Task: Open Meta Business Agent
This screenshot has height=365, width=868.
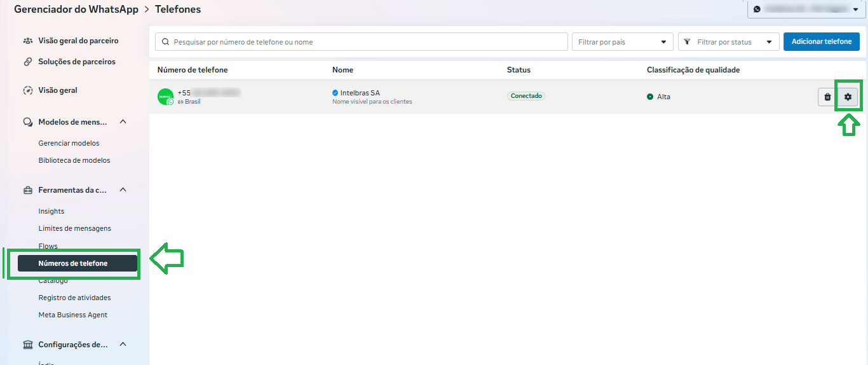Action: coord(73,315)
